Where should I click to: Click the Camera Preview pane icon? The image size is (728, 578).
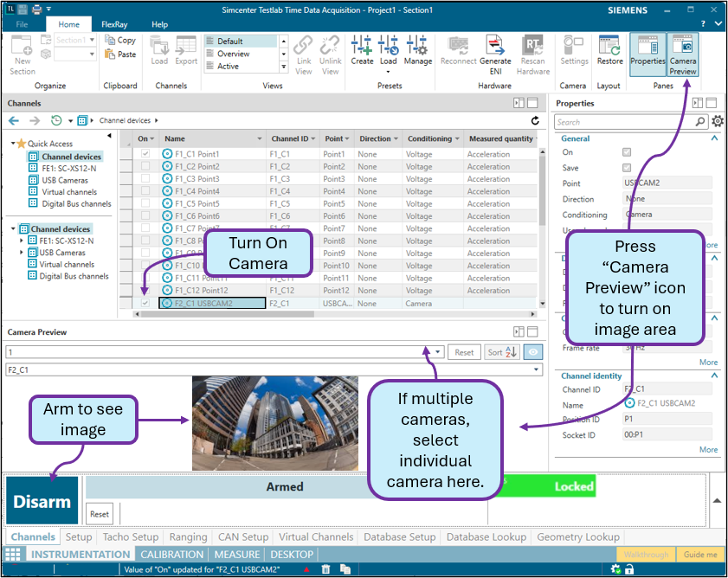tap(682, 54)
